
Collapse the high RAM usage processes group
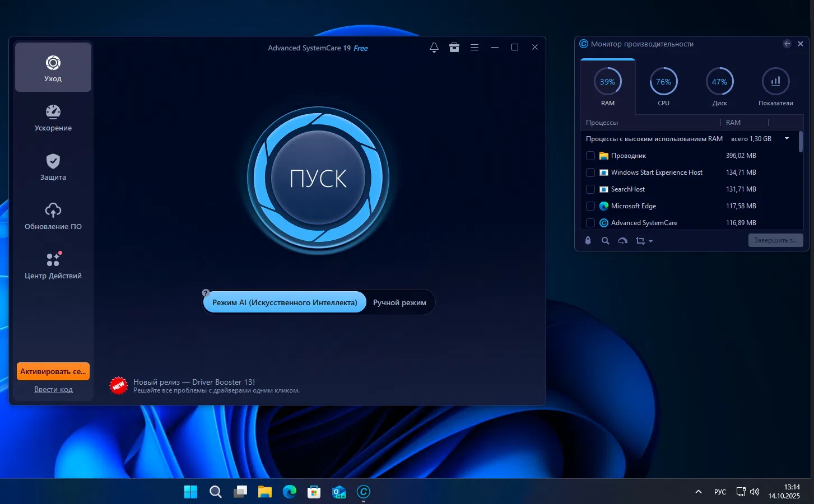coord(787,138)
